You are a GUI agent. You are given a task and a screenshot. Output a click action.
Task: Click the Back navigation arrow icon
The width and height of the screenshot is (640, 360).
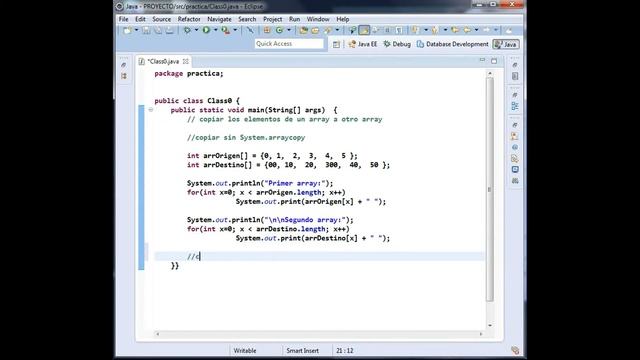(467, 30)
